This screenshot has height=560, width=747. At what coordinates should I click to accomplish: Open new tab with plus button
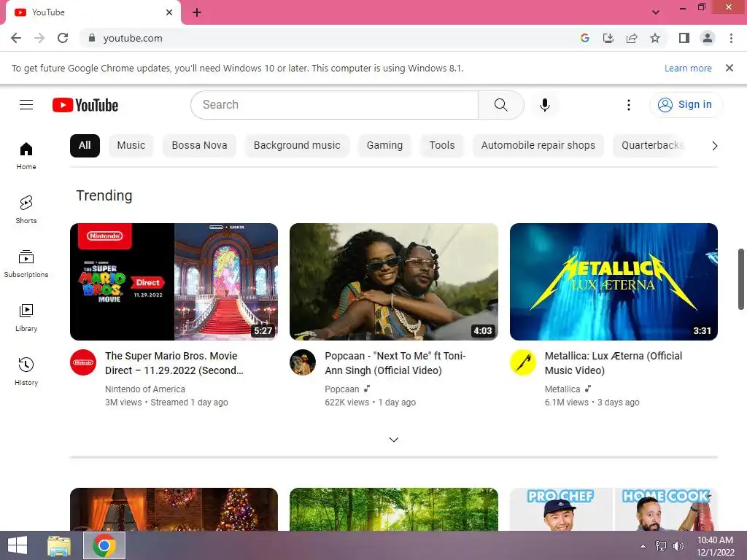(x=197, y=12)
